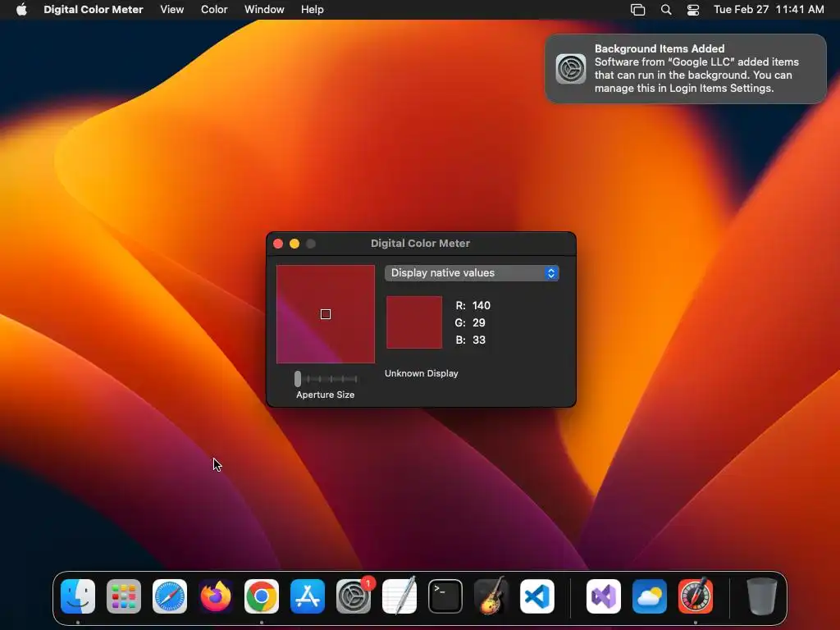Image resolution: width=840 pixels, height=630 pixels.
Task: Open the Trash in the Dock
Action: pos(762,596)
